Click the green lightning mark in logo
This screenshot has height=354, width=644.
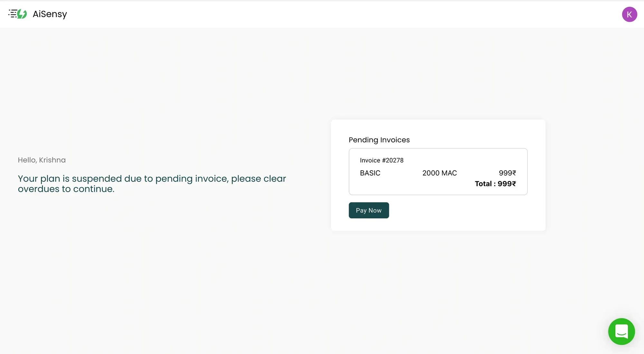tap(22, 14)
